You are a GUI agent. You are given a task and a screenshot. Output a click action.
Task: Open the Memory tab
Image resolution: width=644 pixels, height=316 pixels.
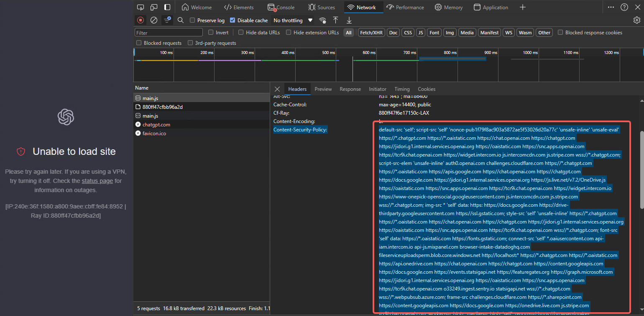(449, 7)
